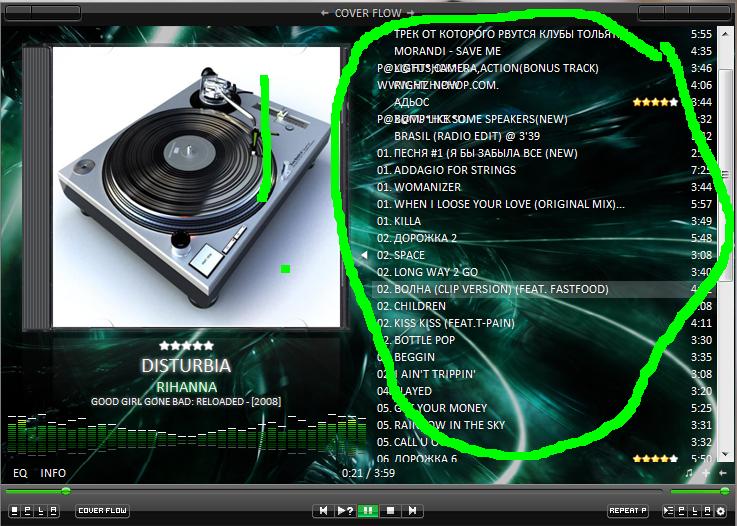Click the left arrow before the COVER FLOW title
This screenshot has width=737, height=526.
pyautogui.click(x=324, y=13)
